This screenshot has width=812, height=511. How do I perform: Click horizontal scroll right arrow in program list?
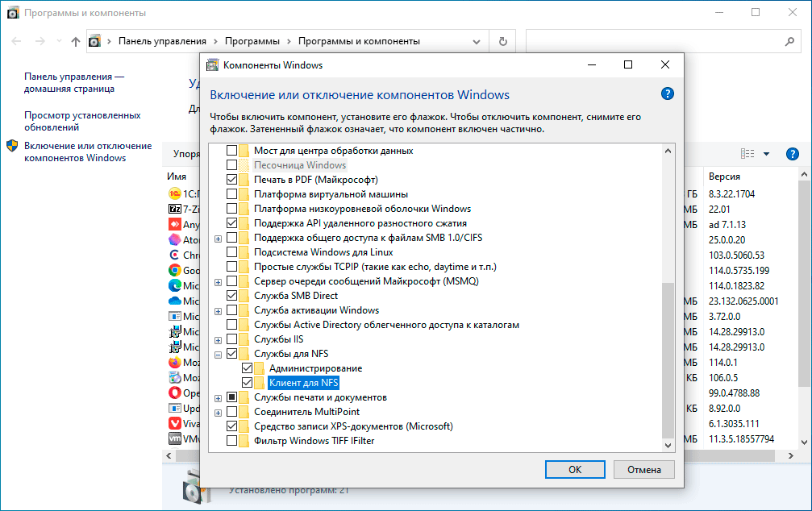click(x=790, y=455)
